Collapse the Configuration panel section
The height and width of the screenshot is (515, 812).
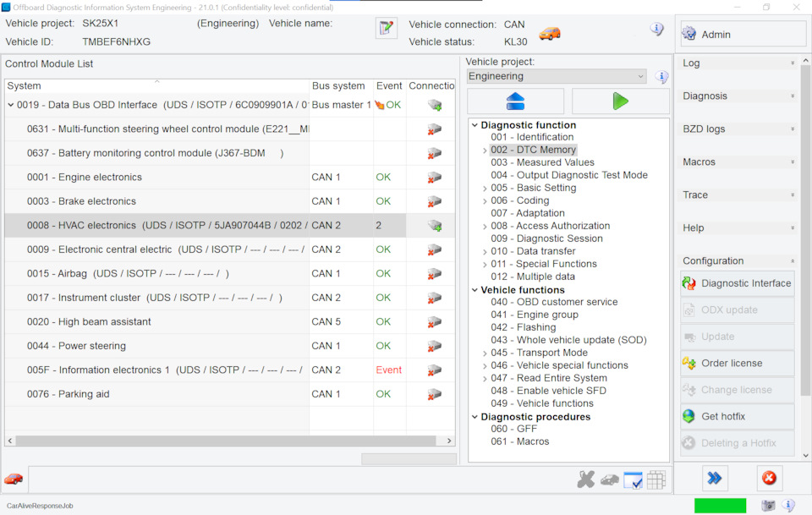pos(738,260)
